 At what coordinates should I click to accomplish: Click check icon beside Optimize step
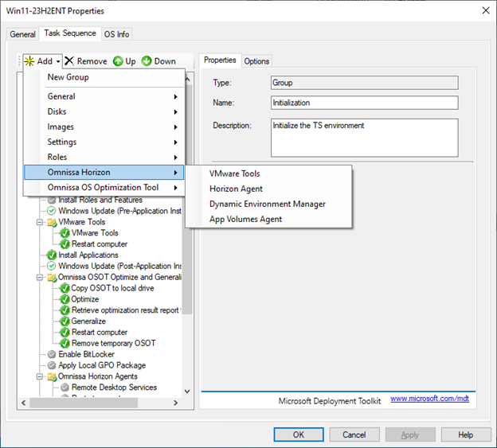tap(65, 299)
